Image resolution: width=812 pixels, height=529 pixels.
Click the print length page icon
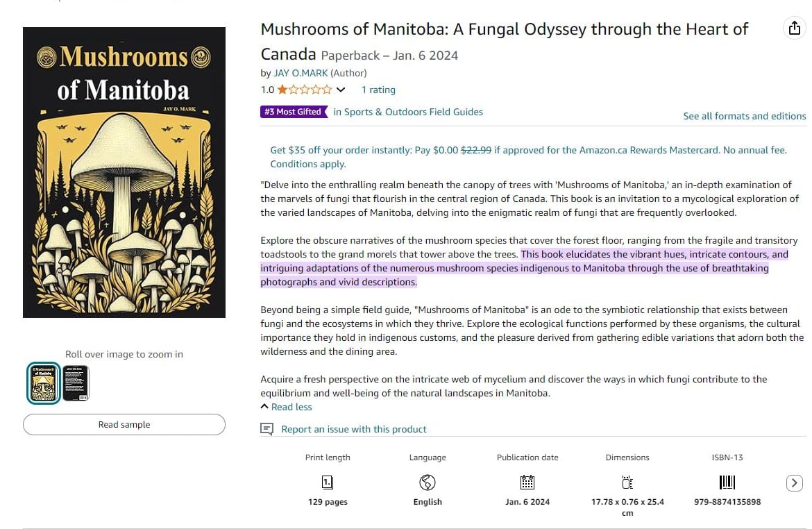click(328, 482)
